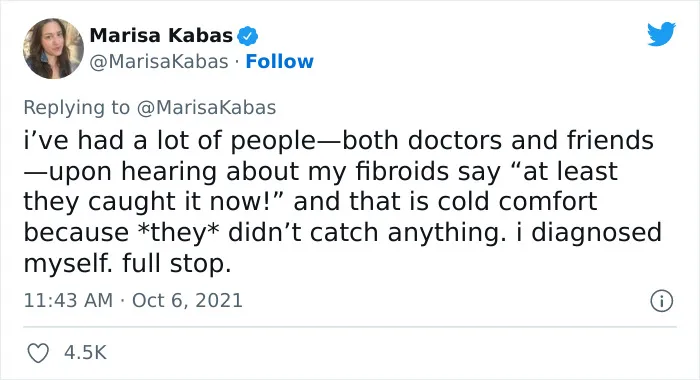Screen dimensions: 700x380
Task: Open Marisa Kabas profile picture
Action: [x=53, y=48]
